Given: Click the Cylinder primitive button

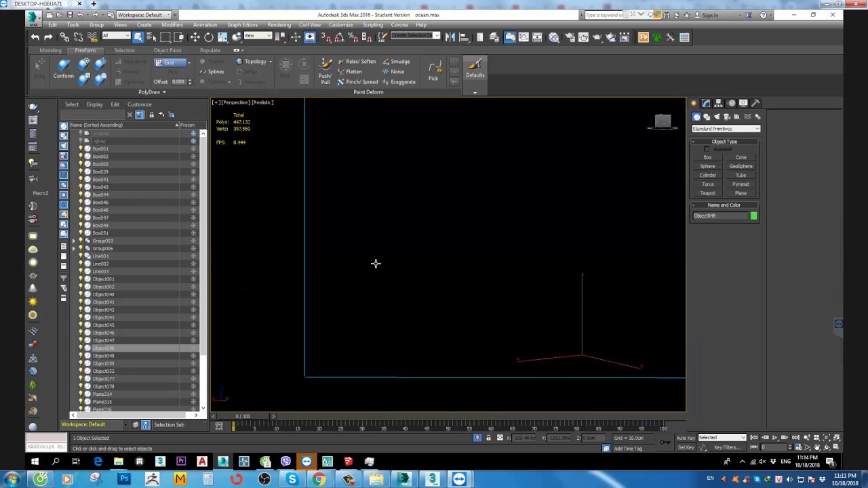Looking at the screenshot, I should click(707, 175).
